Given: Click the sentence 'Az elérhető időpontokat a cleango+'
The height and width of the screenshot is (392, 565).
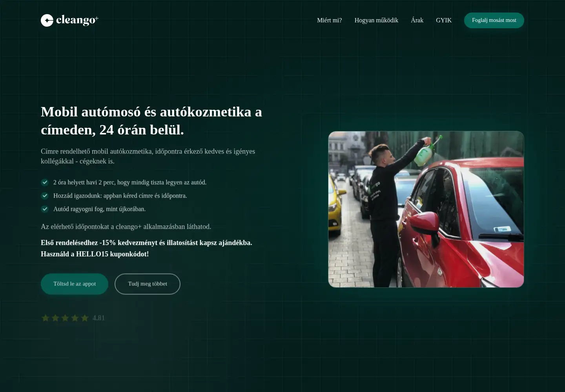Looking at the screenshot, I should [x=126, y=227].
